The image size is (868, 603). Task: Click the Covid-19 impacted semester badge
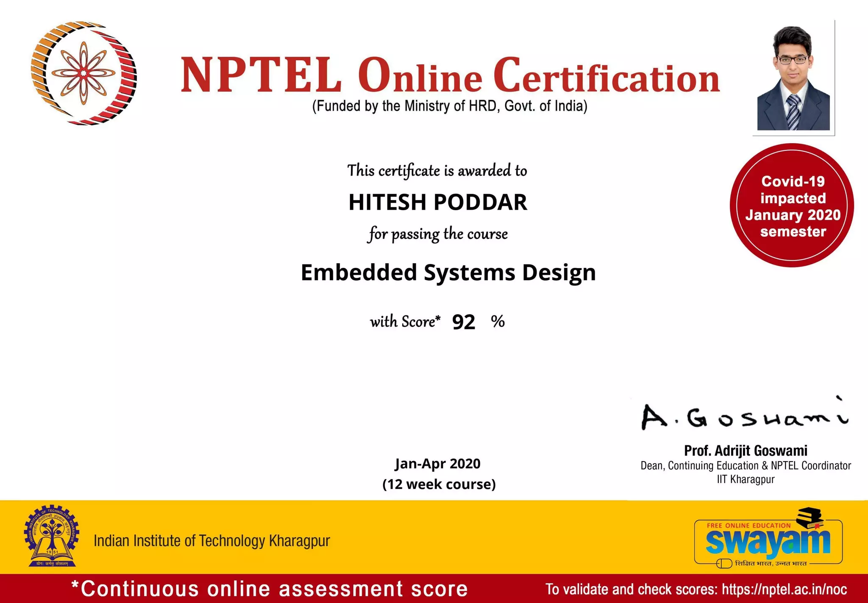[792, 206]
